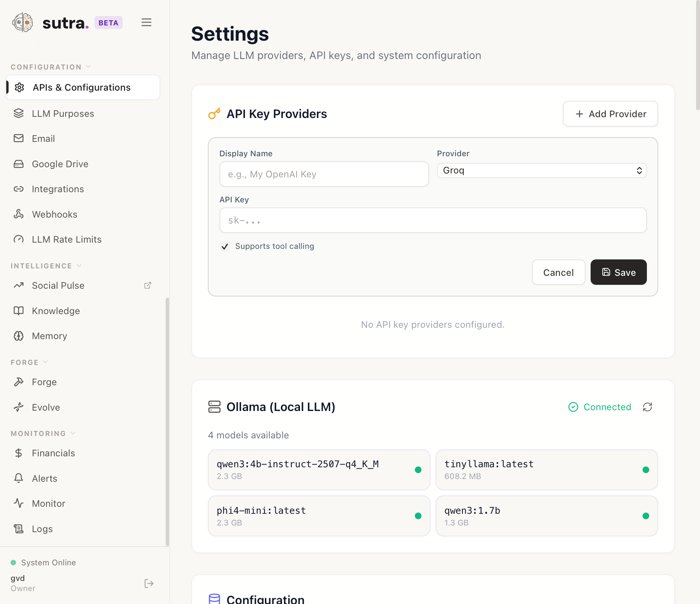Click the webhook icon beside Webhooks
This screenshot has height=604, width=700.
click(x=19, y=214)
